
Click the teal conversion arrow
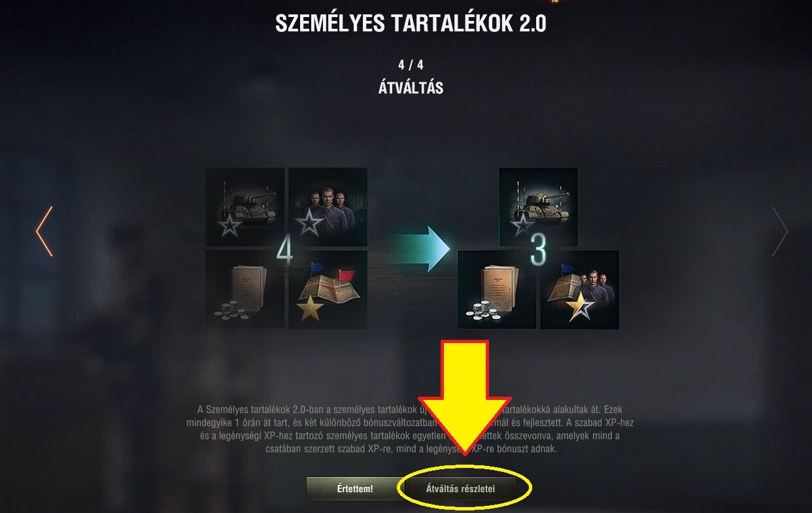(422, 249)
